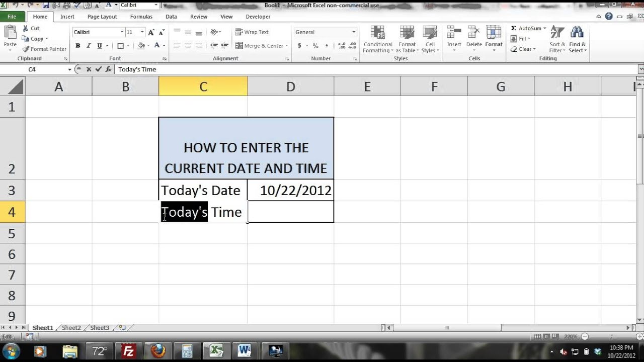644x362 pixels.
Task: Apply the cell Borders button
Action: coord(120,46)
